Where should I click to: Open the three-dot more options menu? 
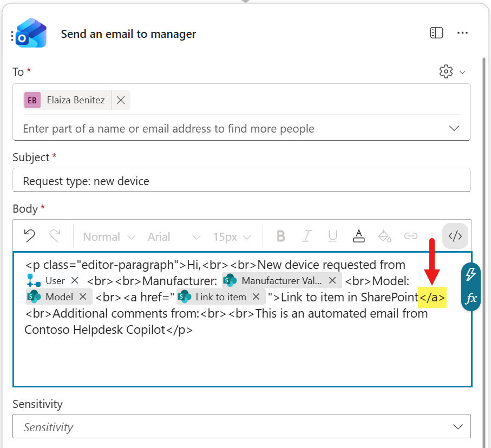(462, 34)
